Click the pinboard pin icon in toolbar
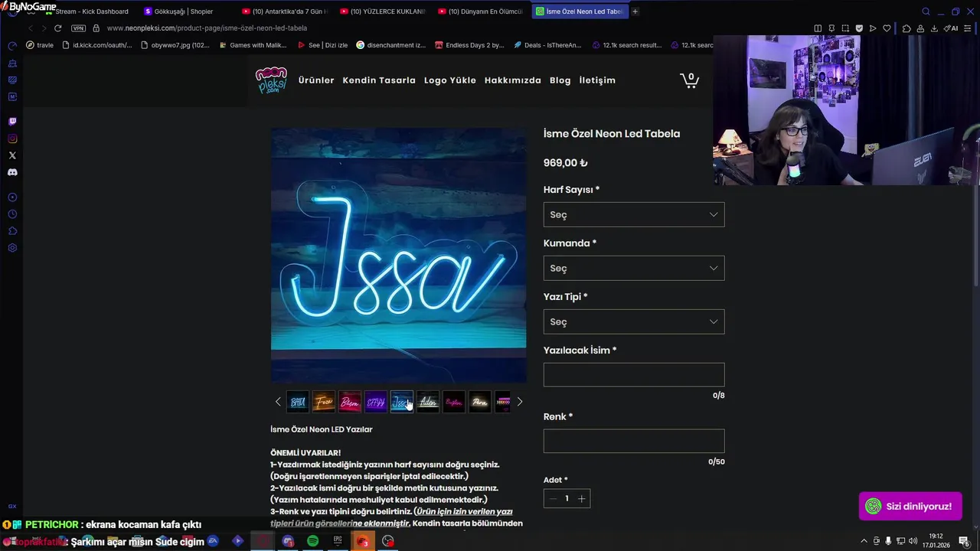 (x=831, y=28)
